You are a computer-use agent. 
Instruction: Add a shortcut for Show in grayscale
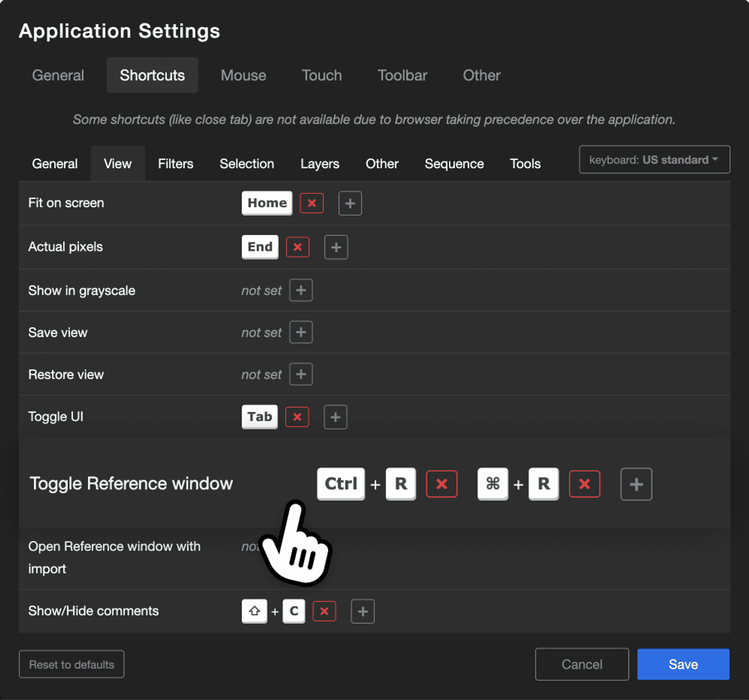301,290
